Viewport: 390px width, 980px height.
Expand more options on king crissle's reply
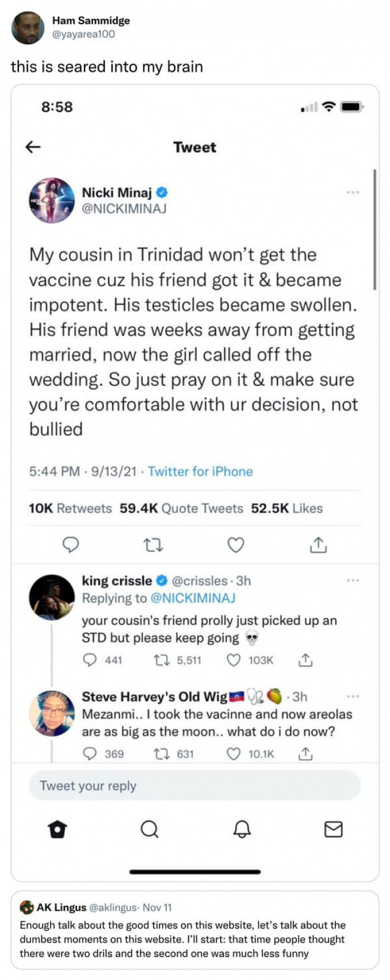coord(353,581)
